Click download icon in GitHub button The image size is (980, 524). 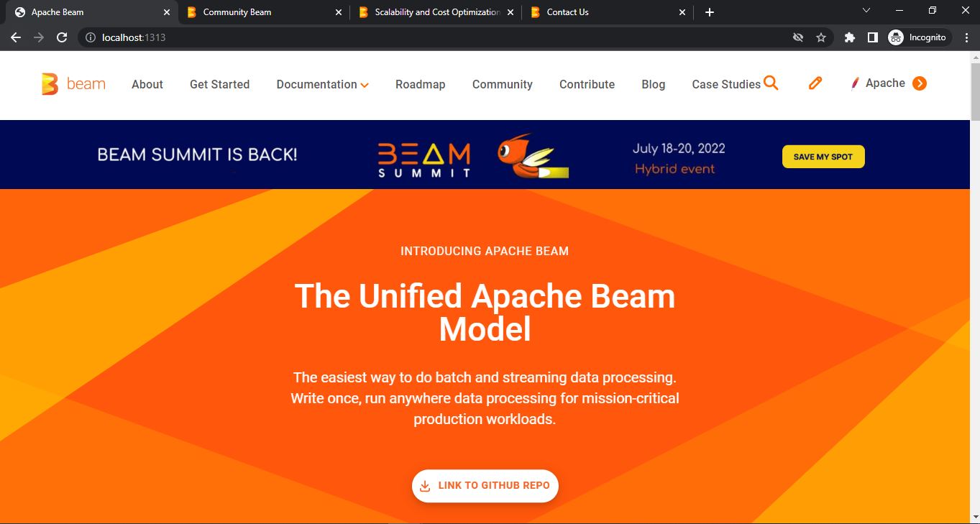[425, 485]
